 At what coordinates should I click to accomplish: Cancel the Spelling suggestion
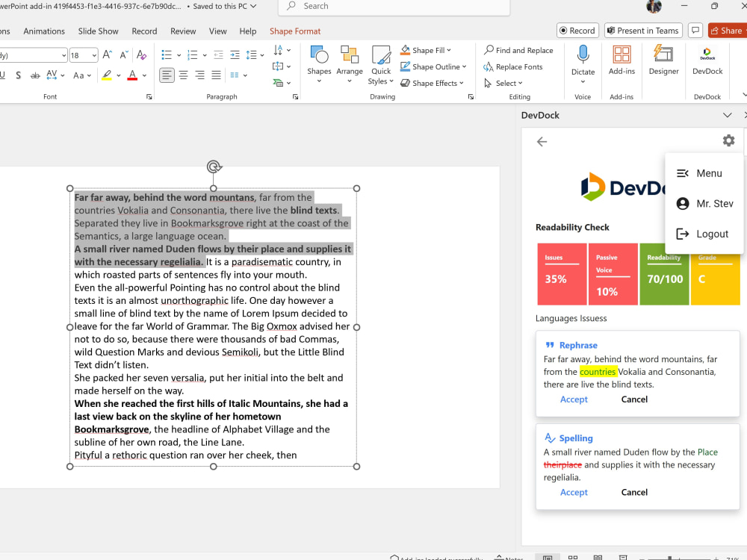[x=634, y=492]
